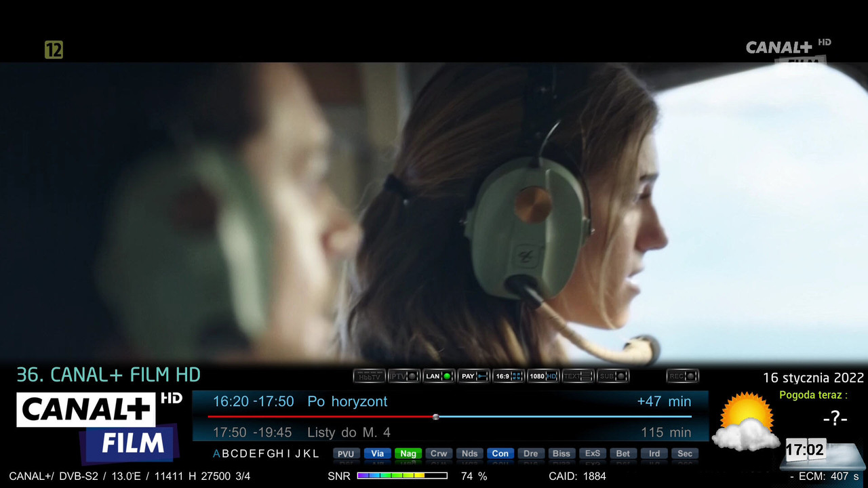Image resolution: width=868 pixels, height=488 pixels.
Task: Click the REC recording indicator
Action: [x=683, y=375]
